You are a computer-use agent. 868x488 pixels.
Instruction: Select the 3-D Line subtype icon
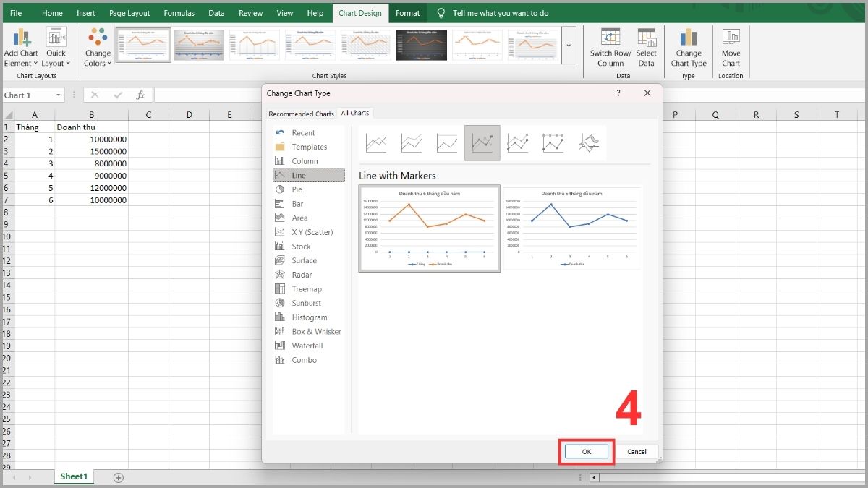[589, 142]
